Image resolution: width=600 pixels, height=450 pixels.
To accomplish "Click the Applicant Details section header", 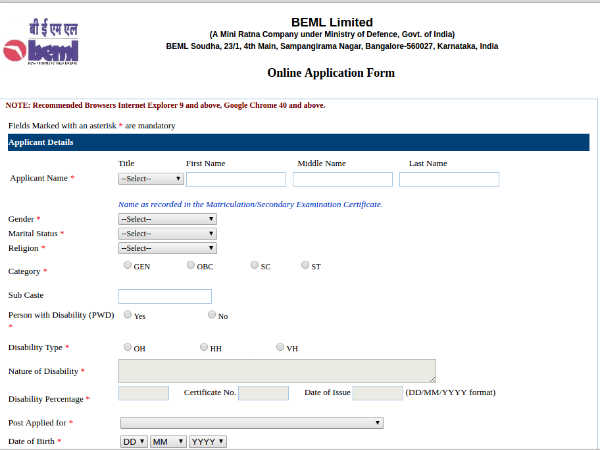I will click(x=298, y=142).
